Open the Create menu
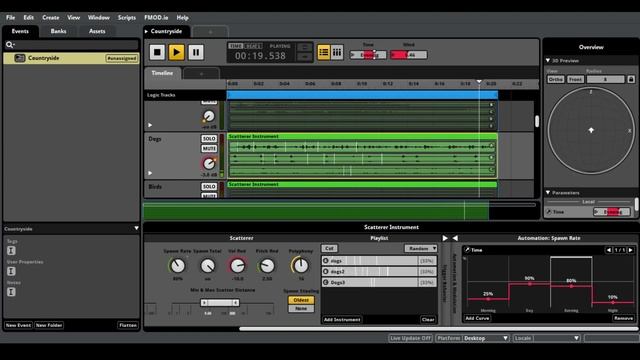 point(51,18)
